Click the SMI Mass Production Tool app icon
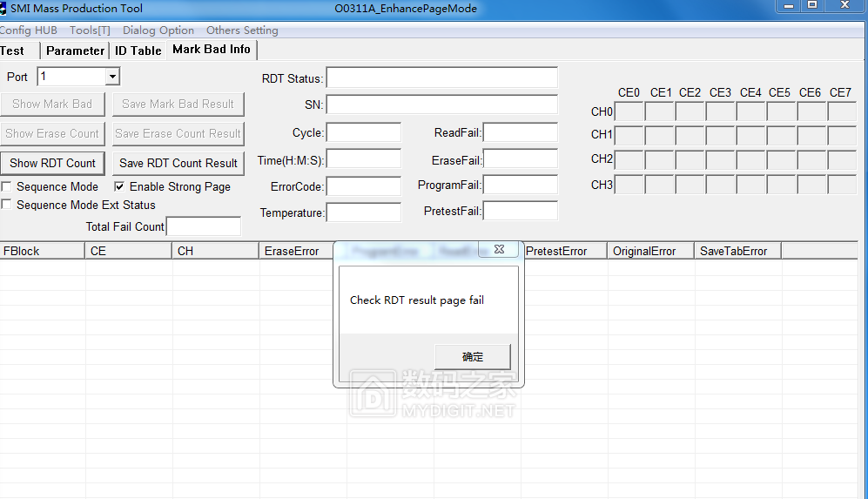The width and height of the screenshot is (868, 499). point(3,9)
